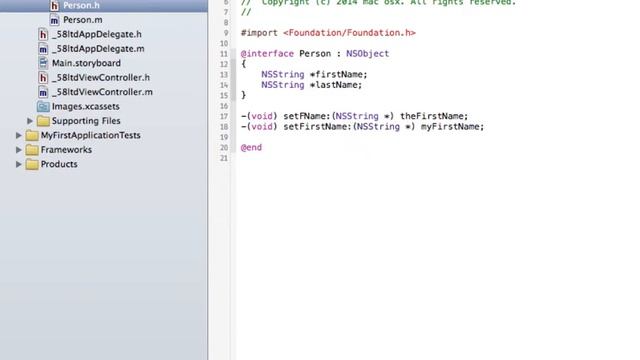Click the Frameworks folder icon
Image resolution: width=640 pixels, height=360 pixels.
click(32, 150)
